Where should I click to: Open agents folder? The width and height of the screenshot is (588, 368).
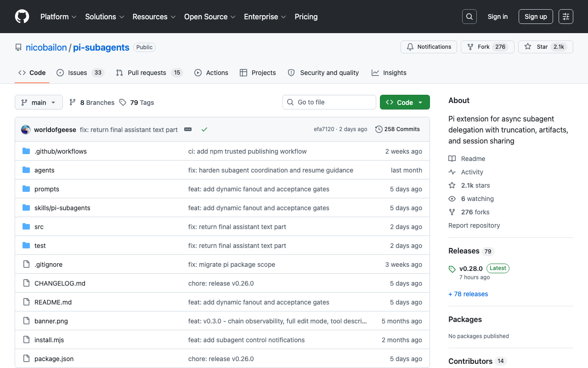[x=45, y=170]
